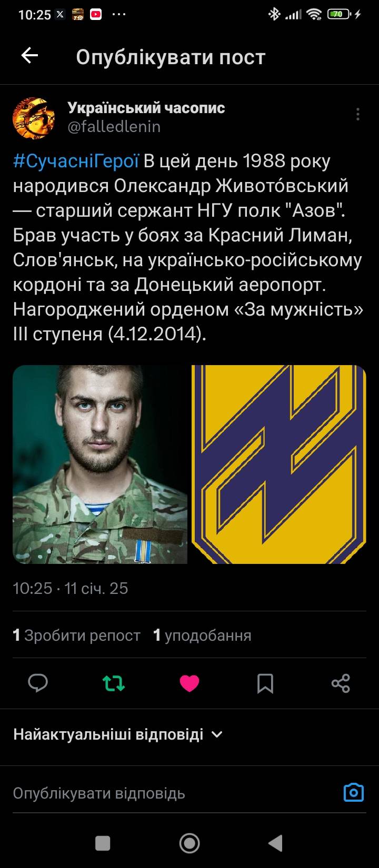Tap the back arrow icon
The image size is (379, 868).
coord(29,56)
